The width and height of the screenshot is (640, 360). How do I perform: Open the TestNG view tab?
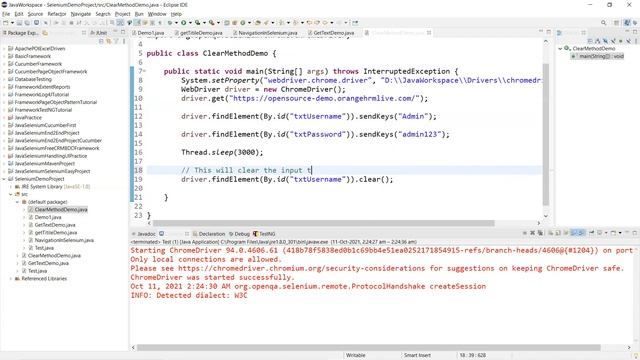[x=264, y=234]
